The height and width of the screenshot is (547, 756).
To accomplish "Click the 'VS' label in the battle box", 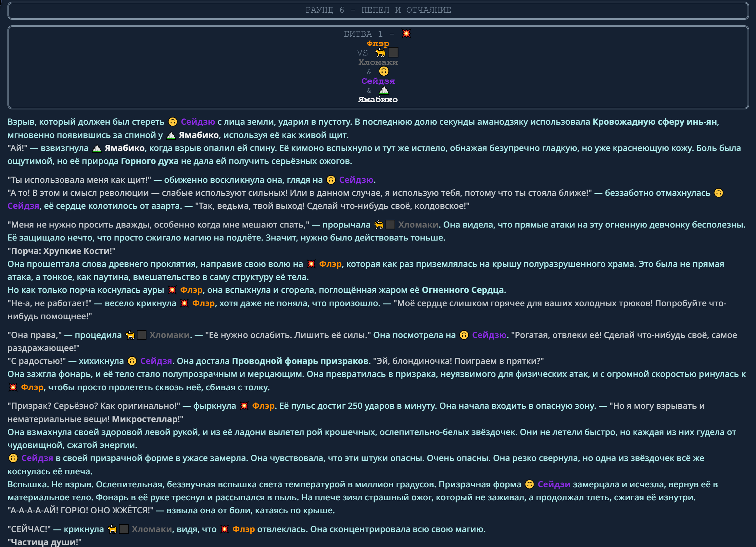I will coord(362,53).
